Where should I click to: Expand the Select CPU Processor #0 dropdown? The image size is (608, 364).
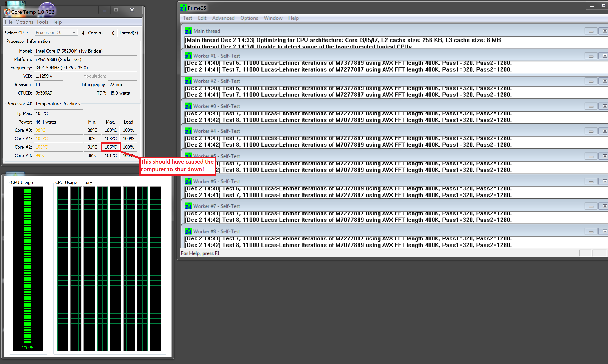click(56, 32)
